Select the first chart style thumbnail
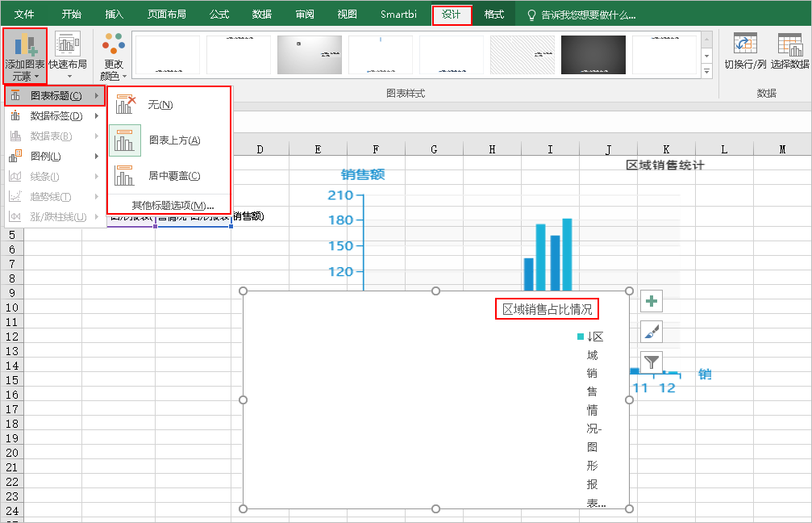 [x=168, y=54]
